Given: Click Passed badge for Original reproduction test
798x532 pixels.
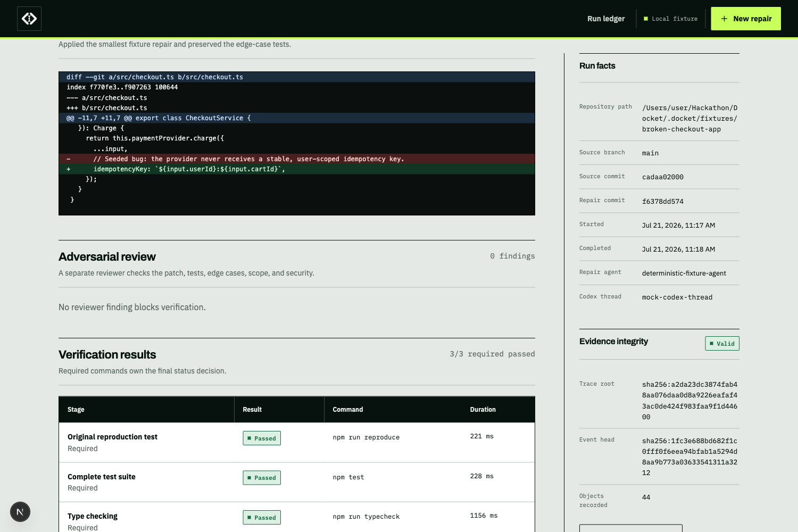Looking at the screenshot, I should [x=262, y=438].
